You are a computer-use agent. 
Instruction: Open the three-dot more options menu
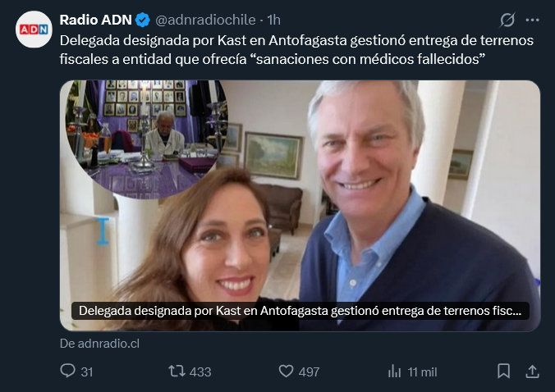[532, 21]
